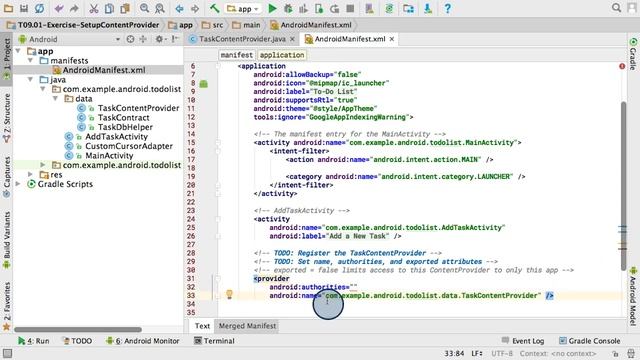
Task: Open the 4: Run tool window
Action: tap(34, 341)
